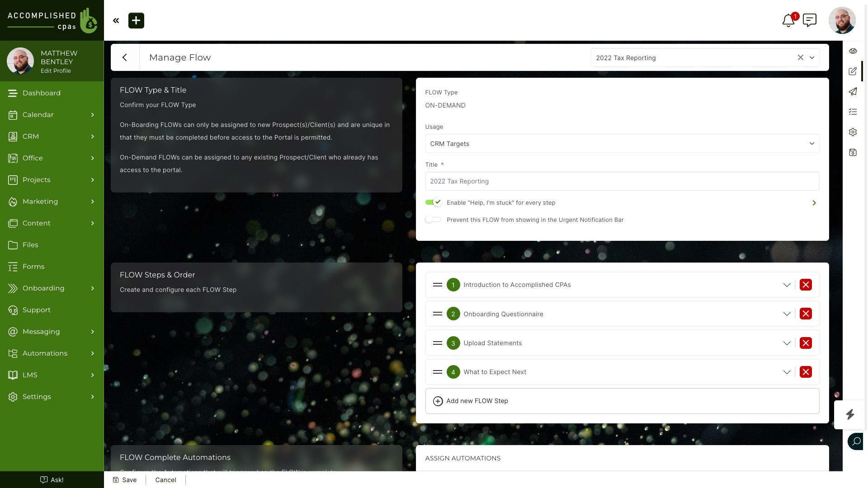Click the right sidebar gear icon
868x488 pixels.
click(x=853, y=132)
